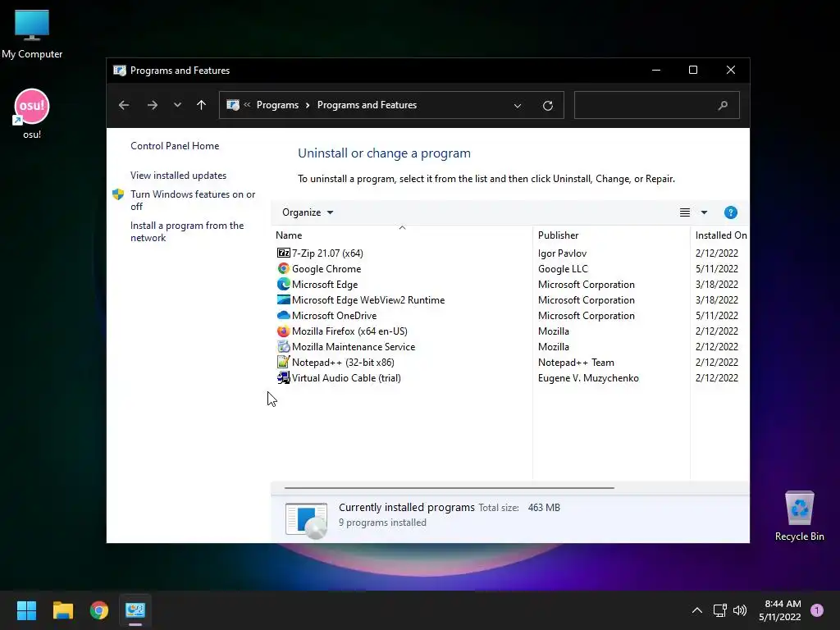Click the Notepad++ Team publisher cell

click(x=576, y=362)
